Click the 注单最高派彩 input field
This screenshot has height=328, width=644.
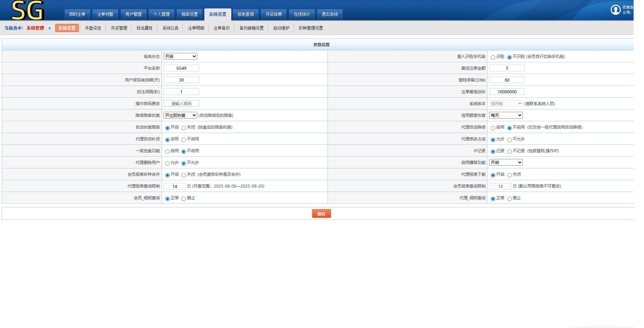coord(507,92)
